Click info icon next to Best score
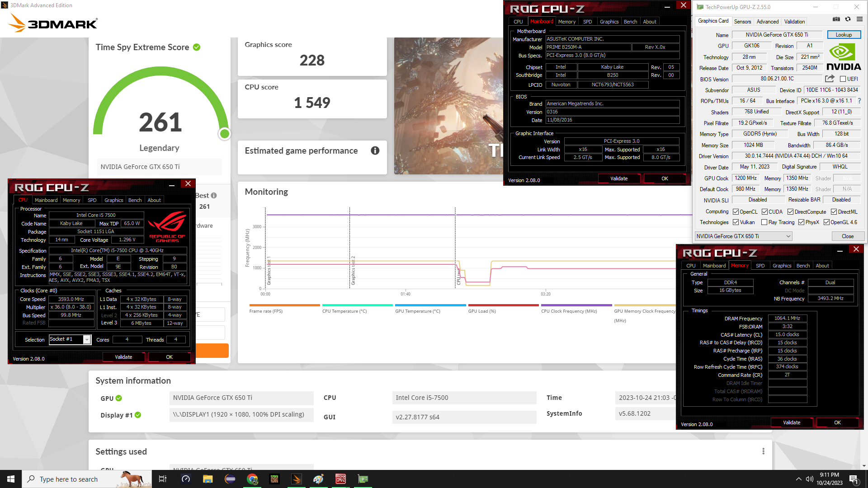 (214, 196)
